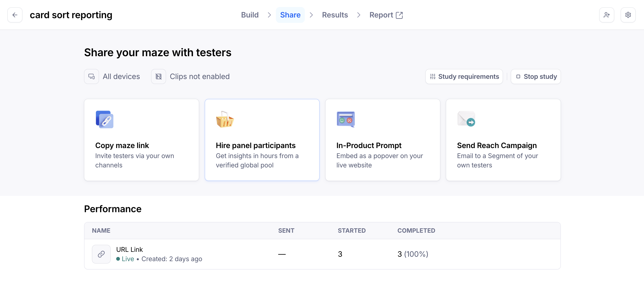Click the All devices icon
644x284 pixels.
(x=91, y=76)
